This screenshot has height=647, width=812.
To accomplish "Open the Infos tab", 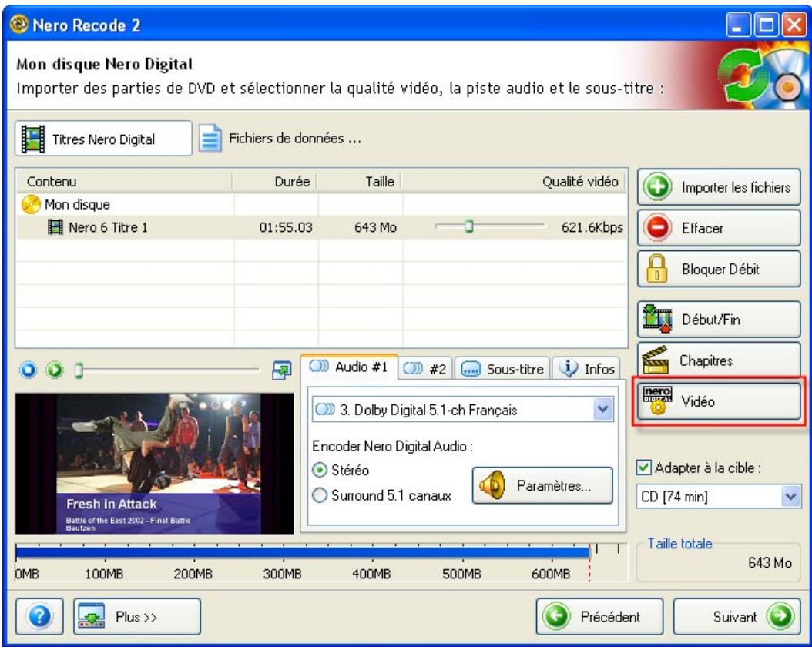I will click(587, 369).
